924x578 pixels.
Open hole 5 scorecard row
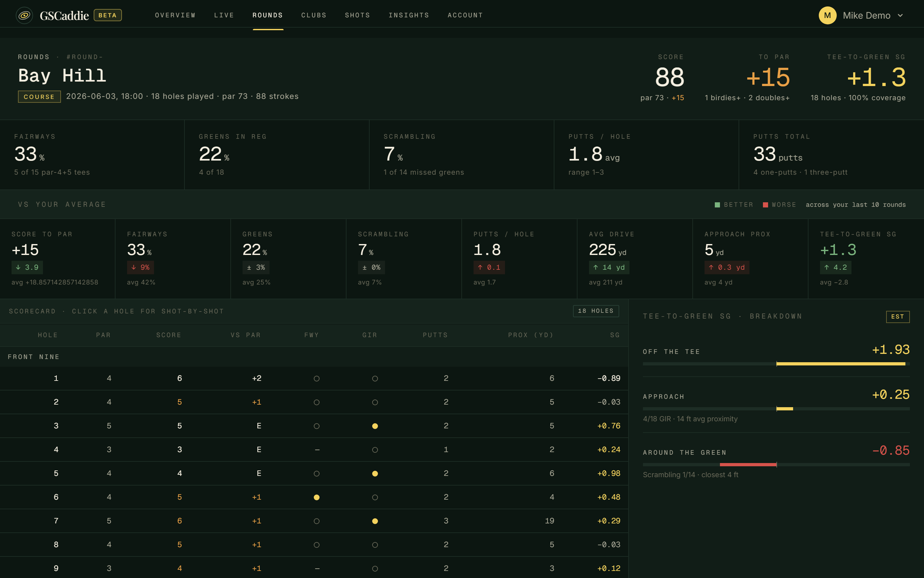click(x=314, y=473)
